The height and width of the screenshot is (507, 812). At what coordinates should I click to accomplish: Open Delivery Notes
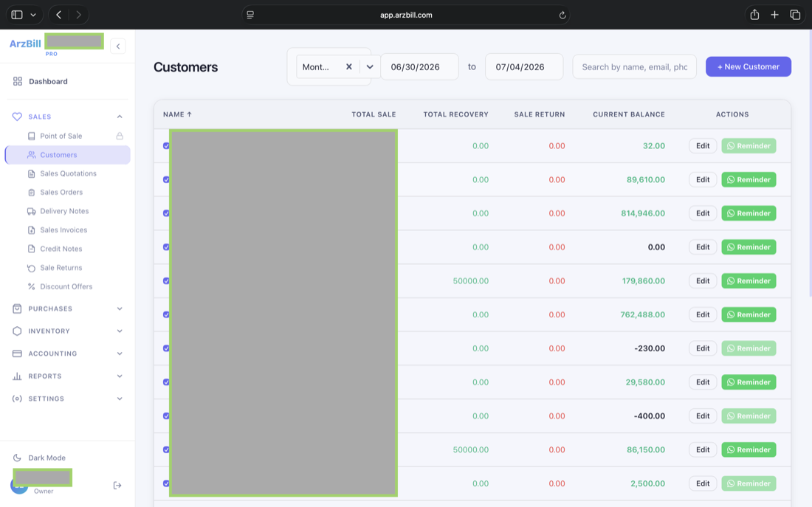pyautogui.click(x=65, y=211)
